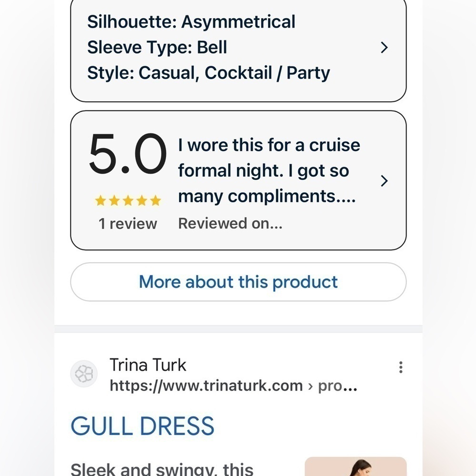The image size is (476, 476).
Task: Select the Silhouette: Asymmetrical spec row
Action: point(191,21)
